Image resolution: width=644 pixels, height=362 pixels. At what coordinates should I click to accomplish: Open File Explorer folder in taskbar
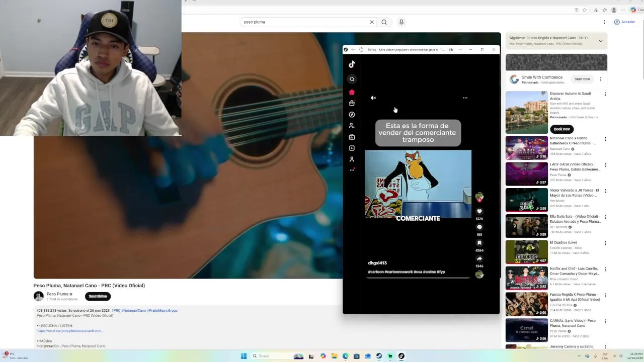pyautogui.click(x=334, y=356)
